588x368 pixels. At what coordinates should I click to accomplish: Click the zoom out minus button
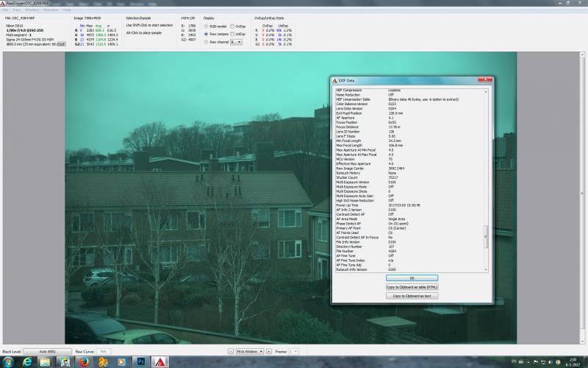tap(231, 352)
